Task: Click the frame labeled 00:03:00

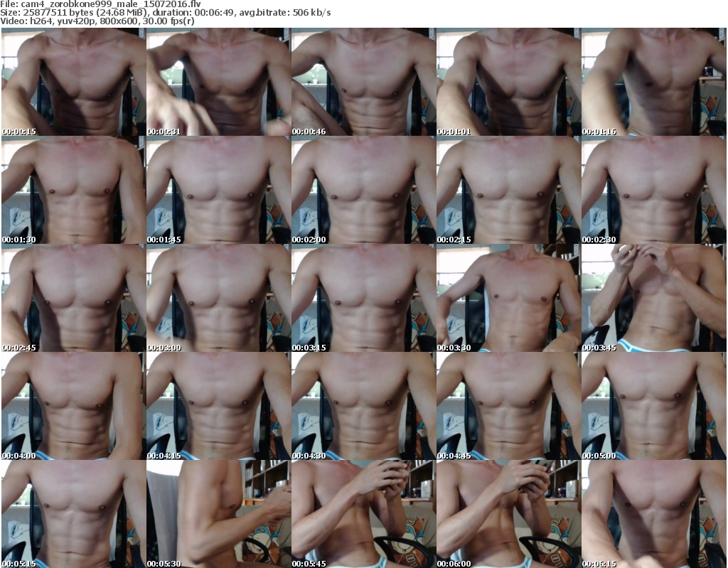Action: (x=219, y=298)
